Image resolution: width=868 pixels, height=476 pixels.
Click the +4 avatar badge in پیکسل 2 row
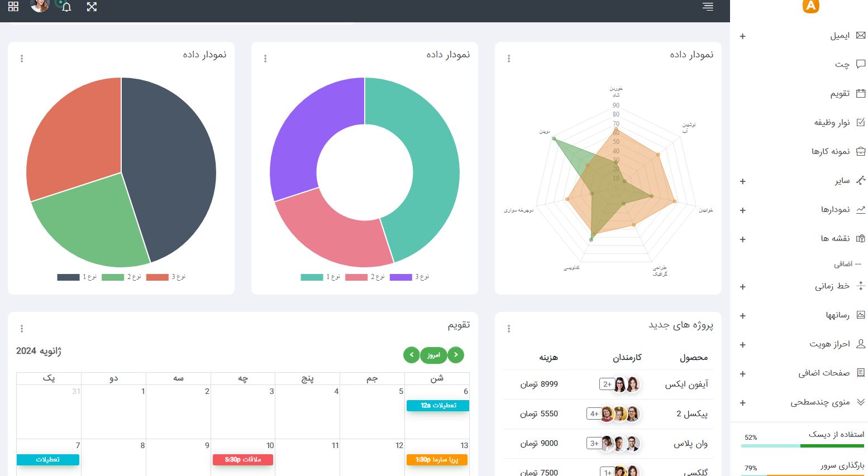click(x=594, y=414)
